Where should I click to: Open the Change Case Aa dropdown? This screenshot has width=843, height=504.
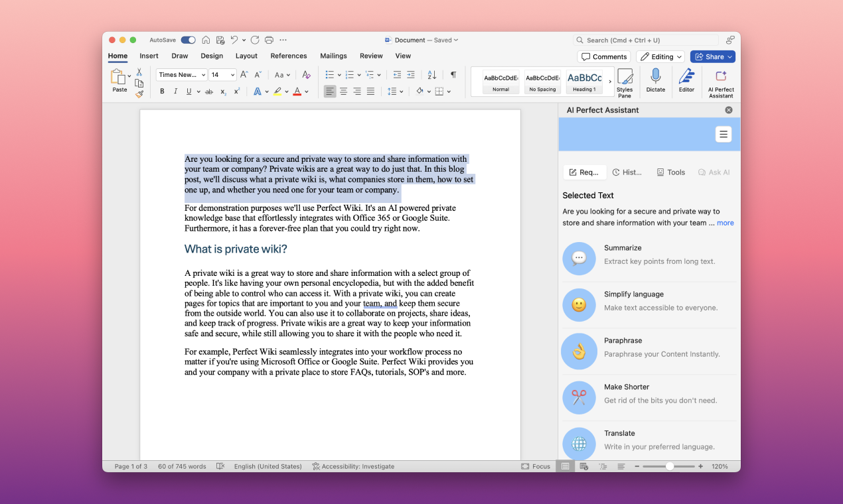[282, 75]
